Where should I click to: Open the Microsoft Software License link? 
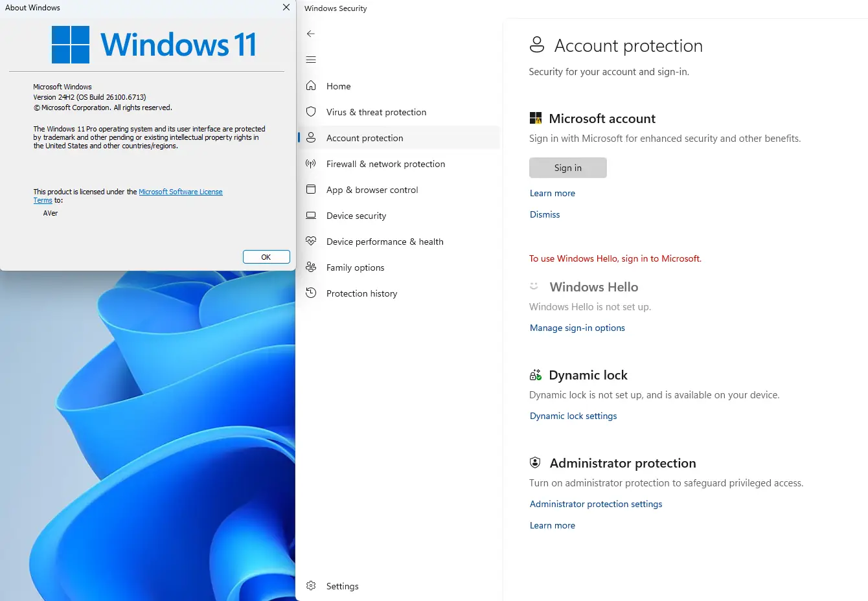pyautogui.click(x=181, y=192)
